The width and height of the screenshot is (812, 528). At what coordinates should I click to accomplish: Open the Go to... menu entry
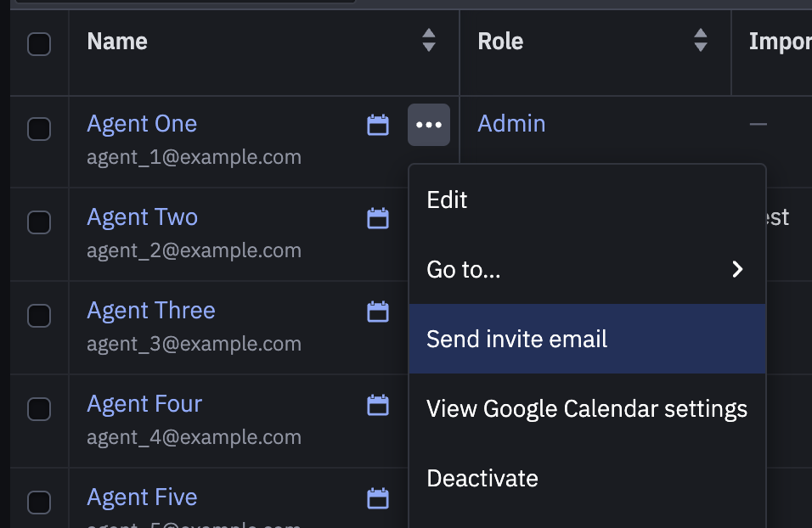pyautogui.click(x=587, y=269)
